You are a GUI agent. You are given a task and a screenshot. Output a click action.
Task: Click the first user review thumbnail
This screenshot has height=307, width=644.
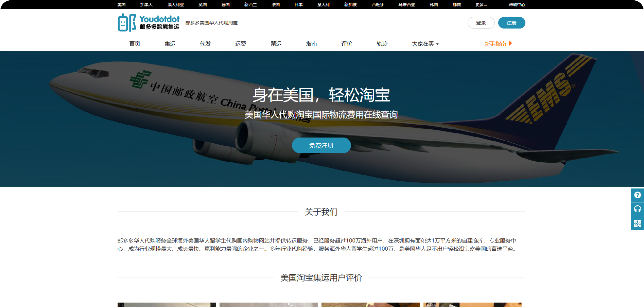coord(167,304)
